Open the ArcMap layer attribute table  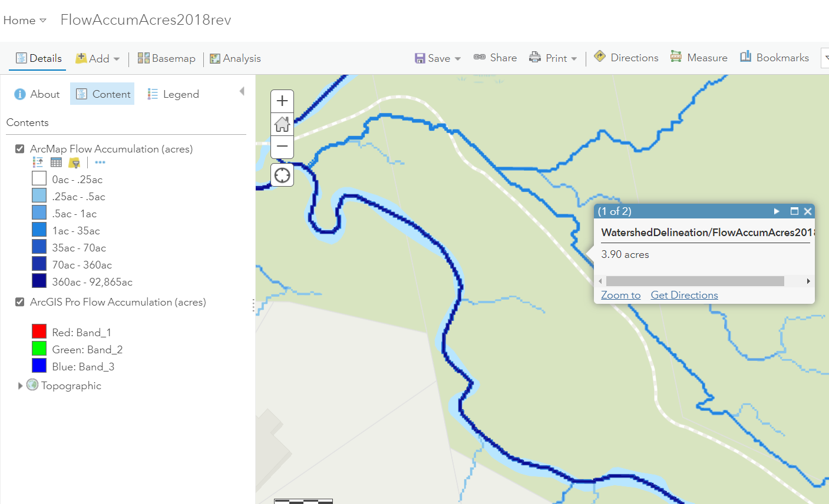point(56,163)
